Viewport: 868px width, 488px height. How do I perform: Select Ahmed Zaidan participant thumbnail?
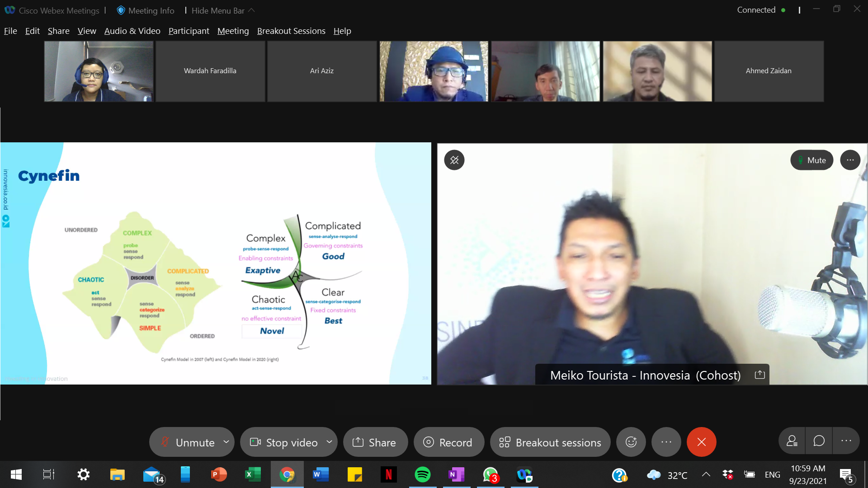click(x=769, y=71)
